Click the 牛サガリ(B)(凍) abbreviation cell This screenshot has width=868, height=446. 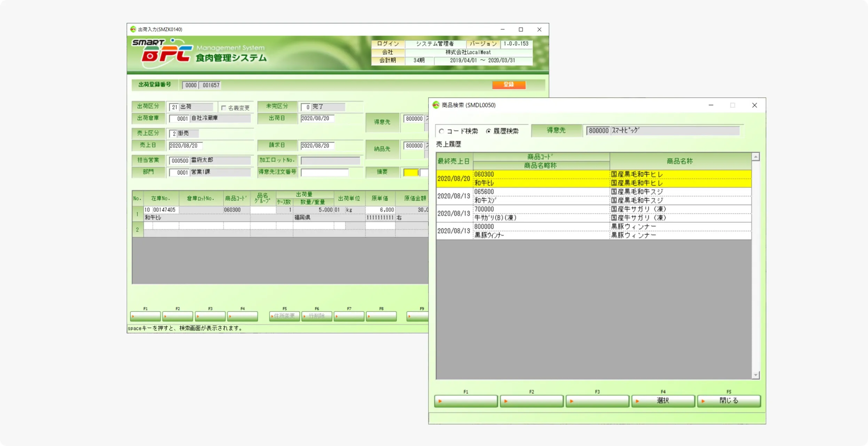tap(541, 218)
